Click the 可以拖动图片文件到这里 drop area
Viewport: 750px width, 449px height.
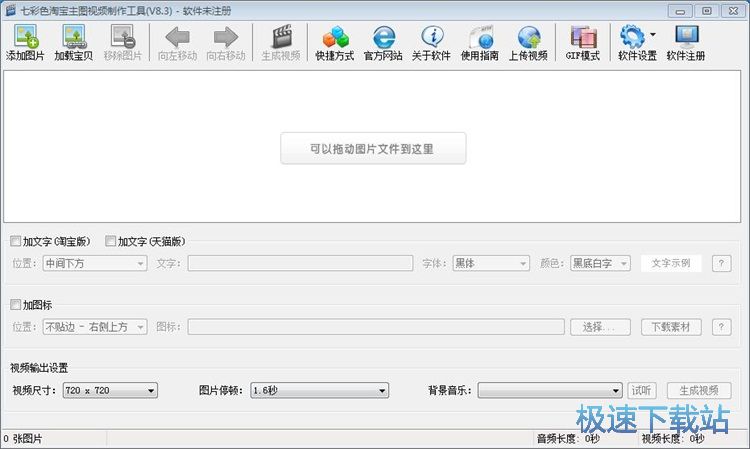373,149
